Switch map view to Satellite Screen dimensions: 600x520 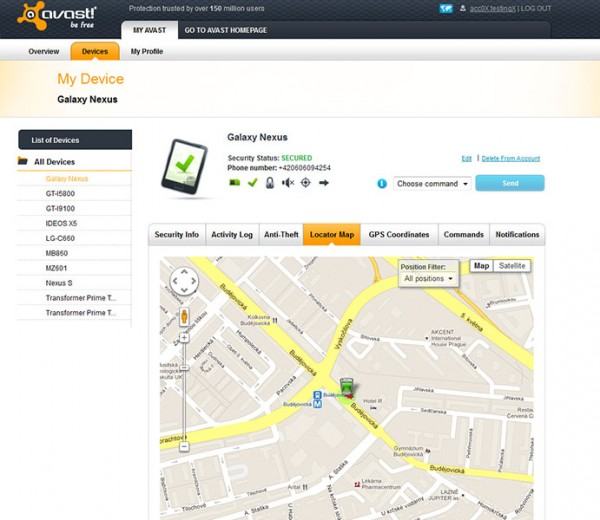pos(512,266)
